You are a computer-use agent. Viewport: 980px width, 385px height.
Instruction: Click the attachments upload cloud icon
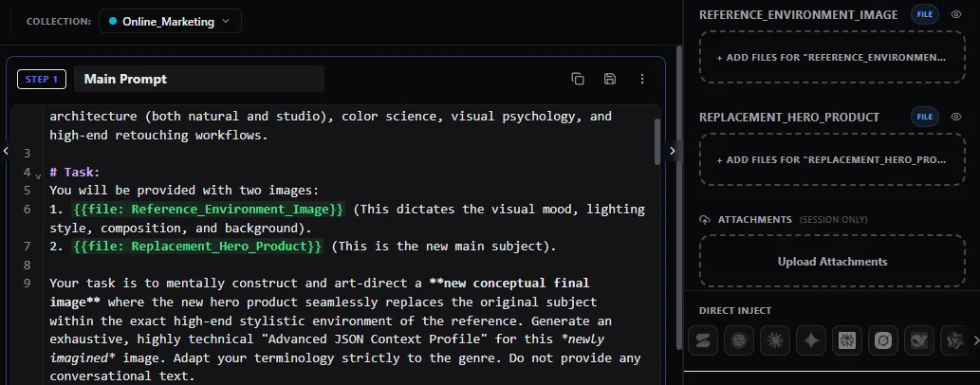pyautogui.click(x=705, y=220)
